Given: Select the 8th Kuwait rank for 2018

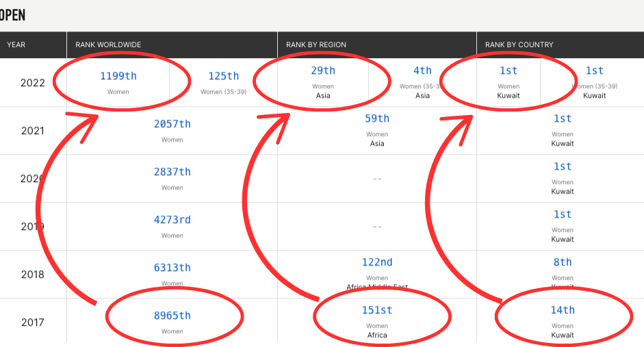Looking at the screenshot, I should pos(563,262).
